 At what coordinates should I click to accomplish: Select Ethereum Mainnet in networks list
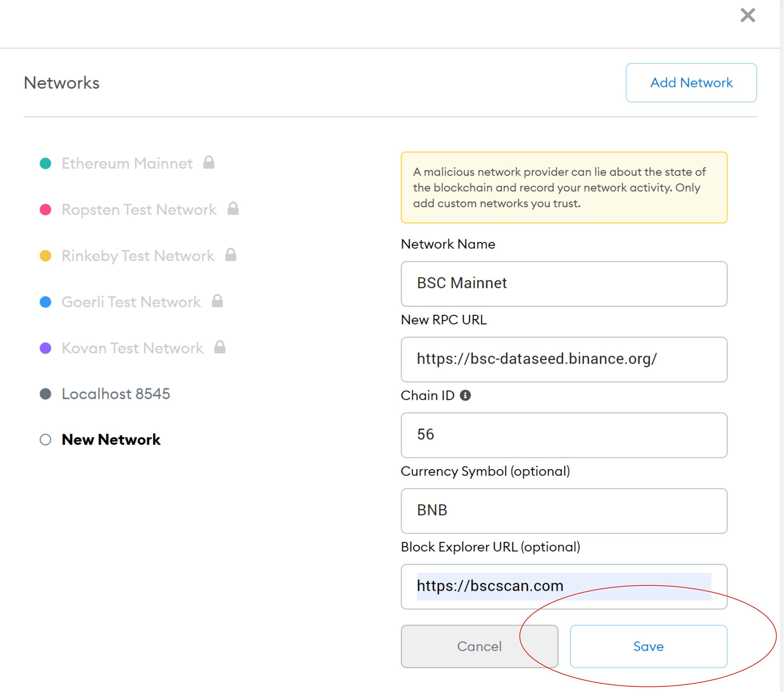pos(127,163)
